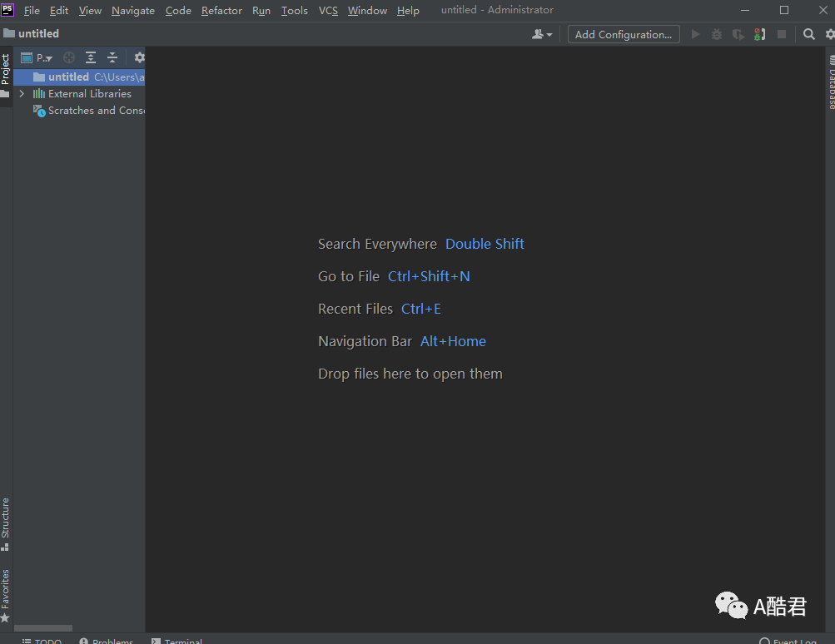This screenshot has width=835, height=644.
Task: Open the VCS menu
Action: click(x=328, y=10)
